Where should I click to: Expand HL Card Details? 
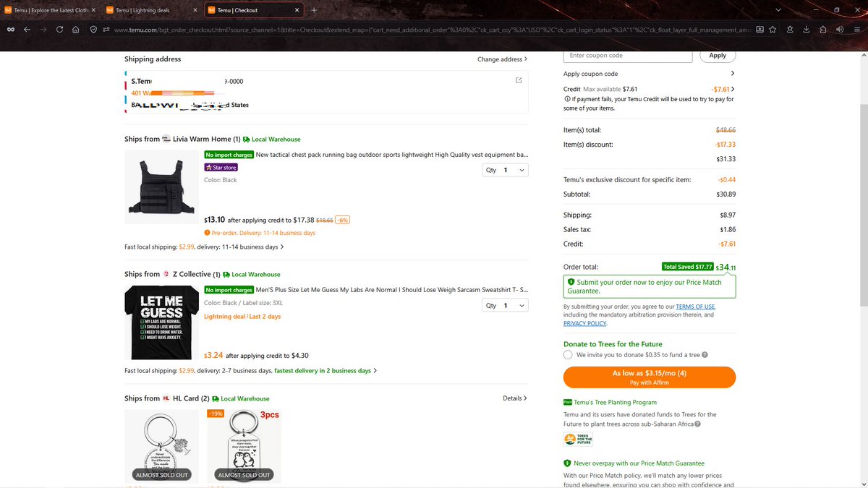pos(514,398)
